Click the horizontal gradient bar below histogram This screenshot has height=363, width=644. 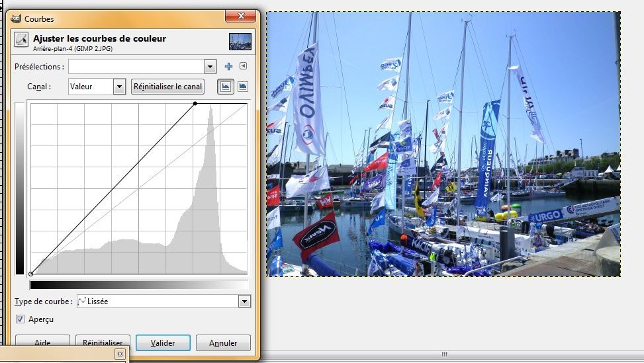point(139,285)
